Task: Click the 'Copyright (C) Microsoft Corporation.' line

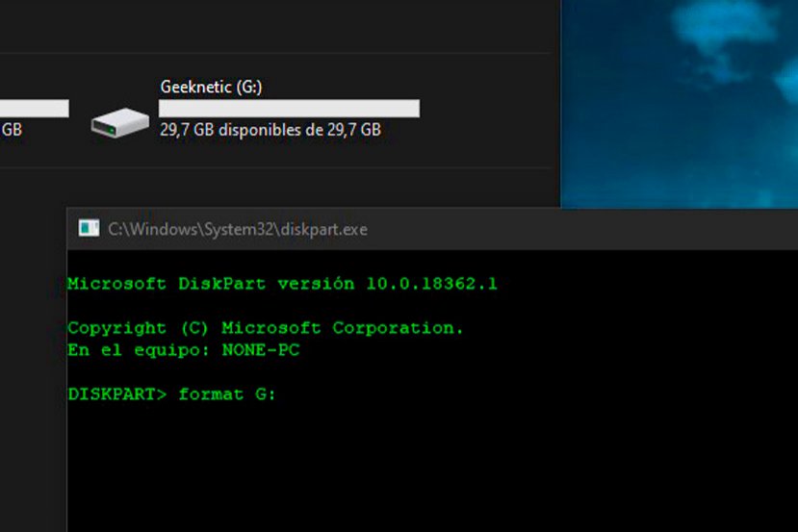Action: click(x=265, y=328)
